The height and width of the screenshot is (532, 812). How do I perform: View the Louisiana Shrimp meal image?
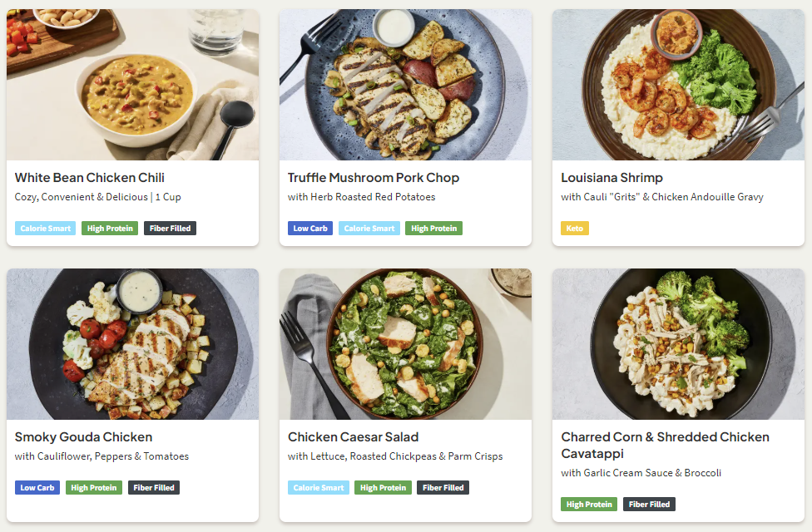[678, 84]
